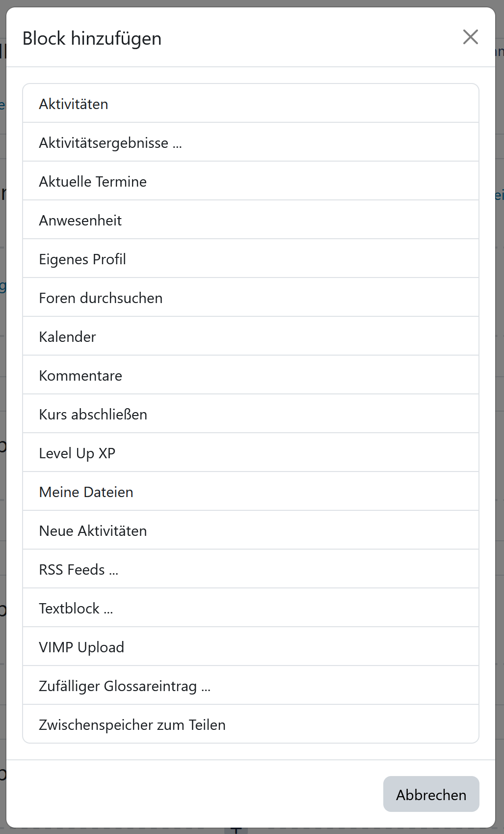Select the Kalender block
The width and height of the screenshot is (504, 834).
click(x=68, y=337)
